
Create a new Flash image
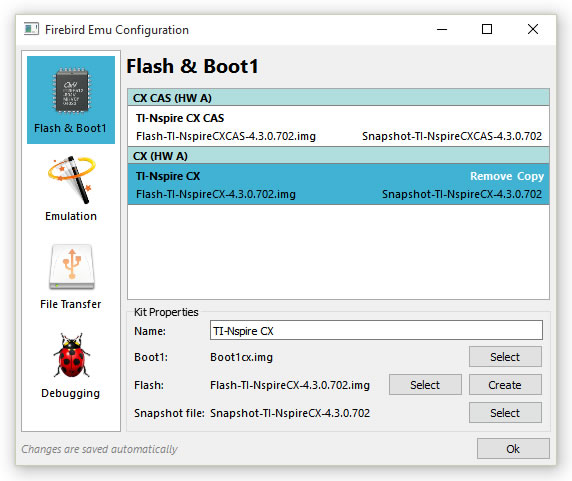coord(505,385)
